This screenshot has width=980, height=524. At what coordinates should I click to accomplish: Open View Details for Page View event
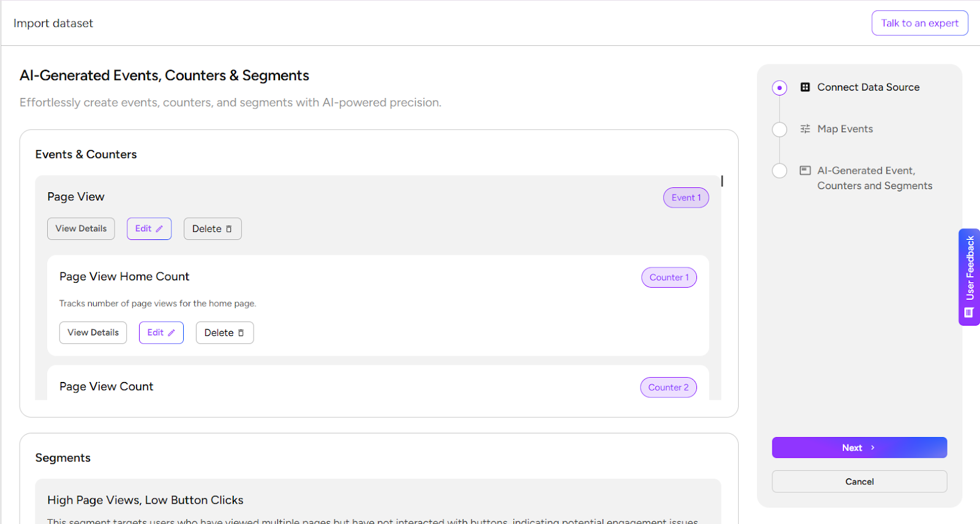[81, 229]
